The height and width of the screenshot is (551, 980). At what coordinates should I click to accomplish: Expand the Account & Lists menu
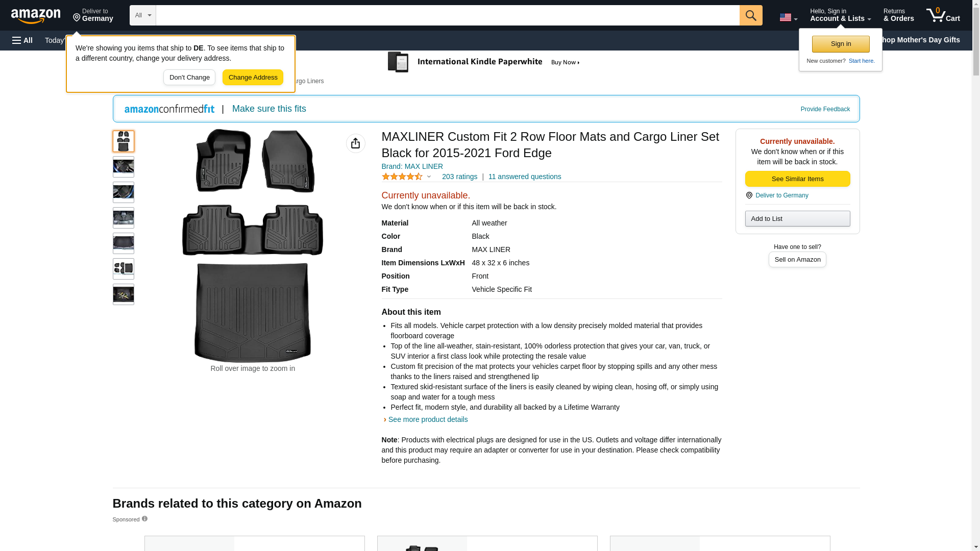tap(840, 15)
